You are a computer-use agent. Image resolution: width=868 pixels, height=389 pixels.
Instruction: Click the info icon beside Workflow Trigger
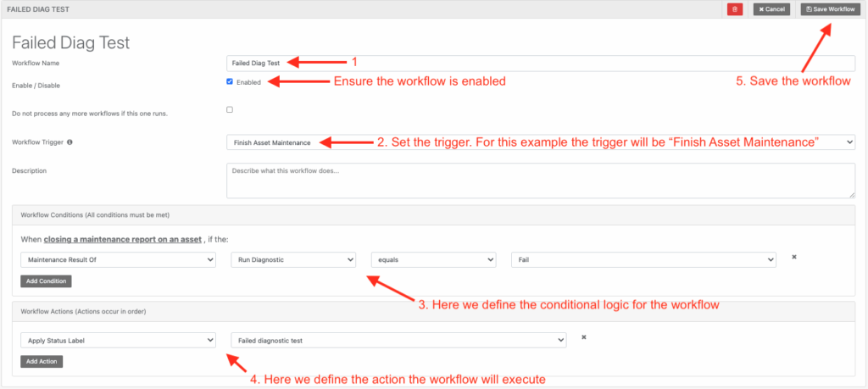(x=70, y=142)
